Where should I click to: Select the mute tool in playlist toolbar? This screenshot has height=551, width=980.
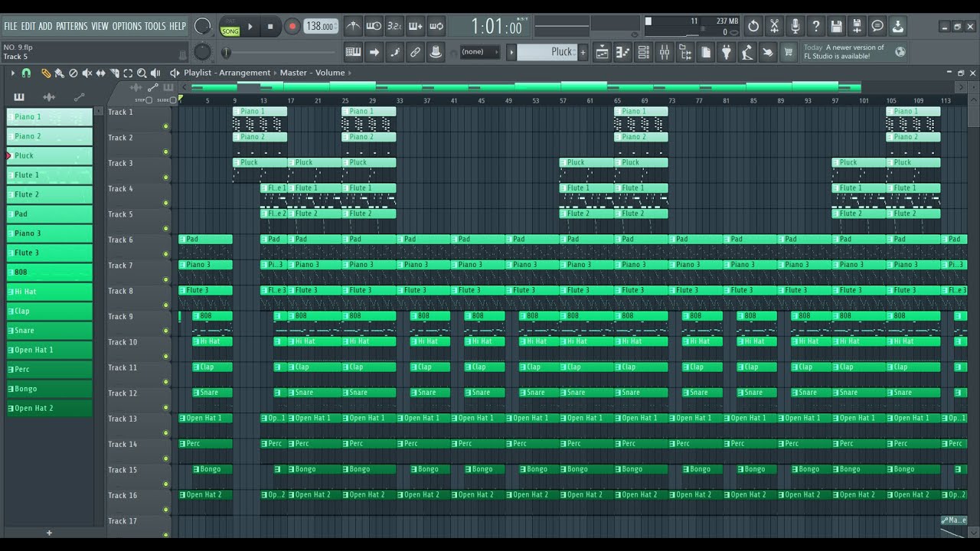[x=87, y=73]
